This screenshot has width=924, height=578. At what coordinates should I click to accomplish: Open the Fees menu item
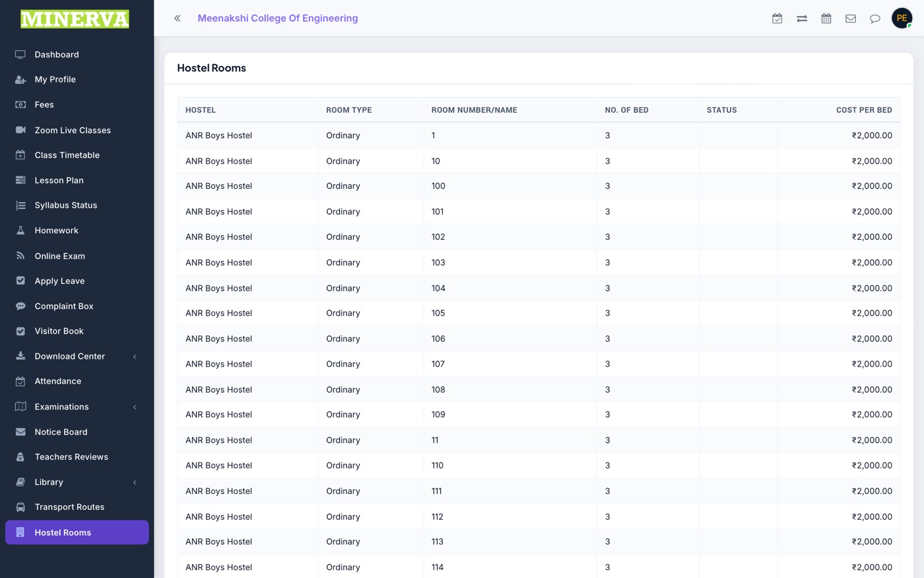point(77,104)
